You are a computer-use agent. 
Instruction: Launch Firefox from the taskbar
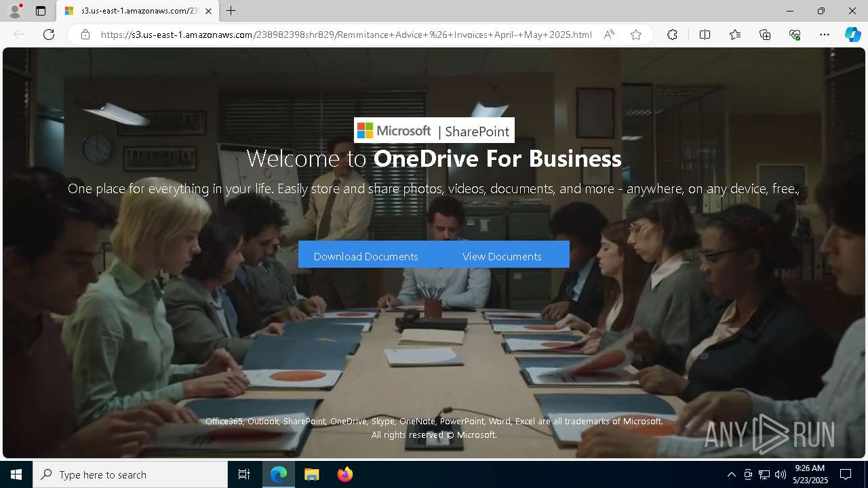pyautogui.click(x=344, y=474)
